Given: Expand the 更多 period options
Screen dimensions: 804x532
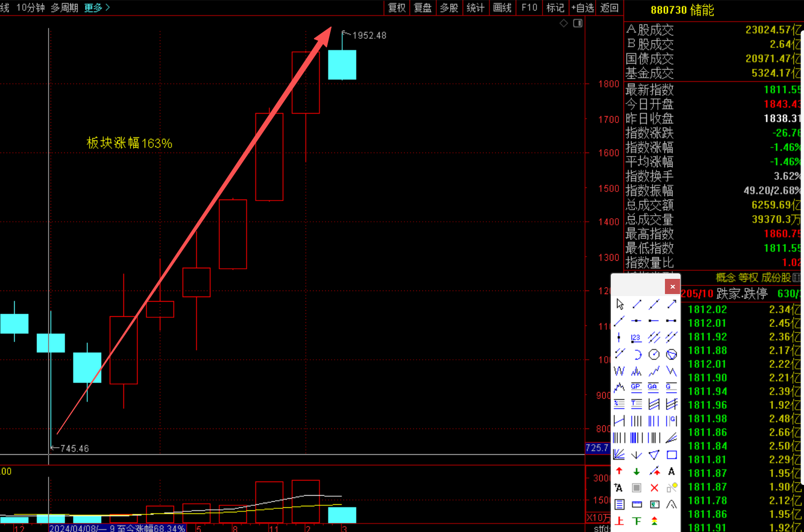Looking at the screenshot, I should point(97,8).
